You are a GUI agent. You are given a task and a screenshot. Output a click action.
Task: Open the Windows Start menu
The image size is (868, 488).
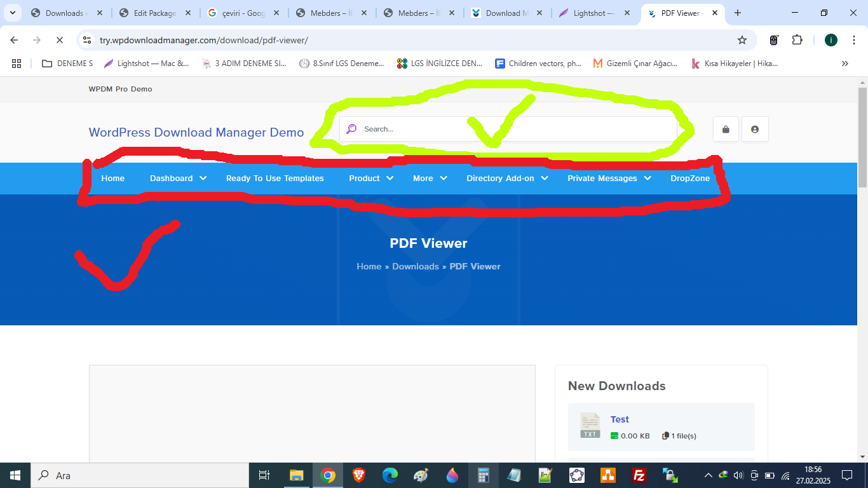15,475
